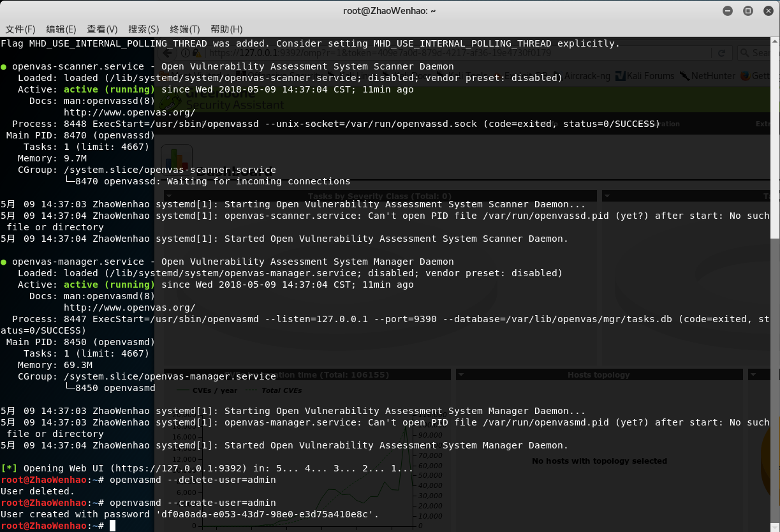This screenshot has height=532, width=780.
Task: Open the 终端(T) menu
Action: [185, 29]
